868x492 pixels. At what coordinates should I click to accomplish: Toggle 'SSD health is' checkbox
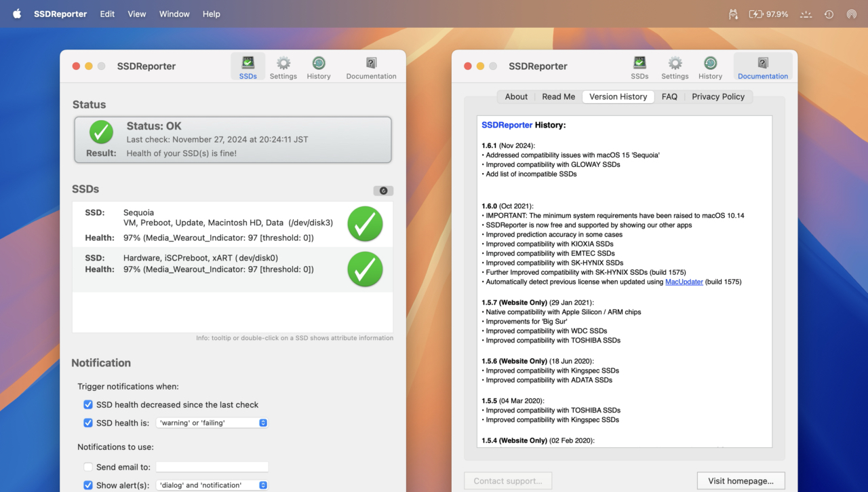[88, 423]
